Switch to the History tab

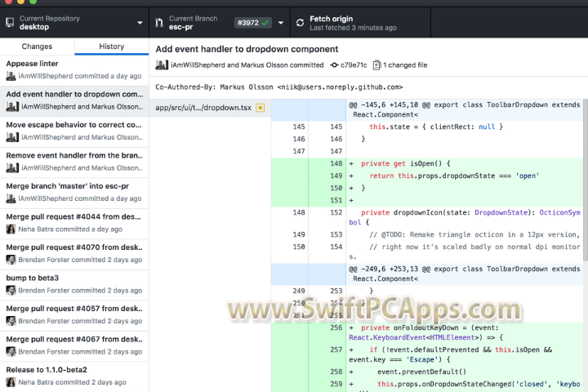coord(112,47)
